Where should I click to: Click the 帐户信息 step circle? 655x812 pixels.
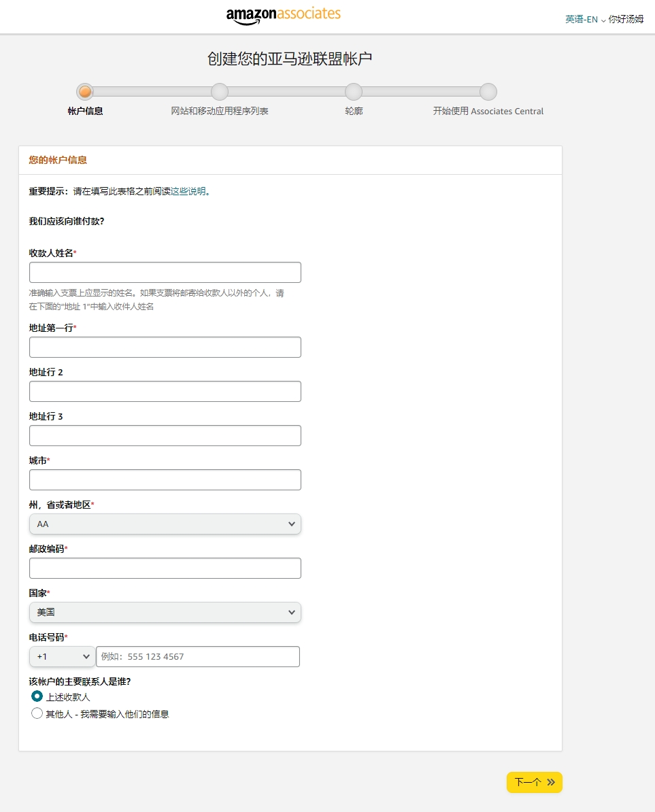pos(85,92)
